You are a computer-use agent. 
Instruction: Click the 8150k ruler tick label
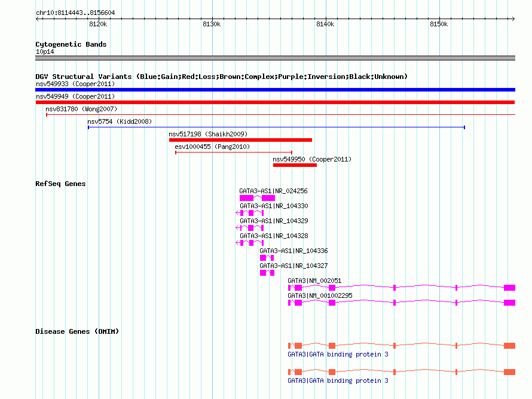[439, 24]
